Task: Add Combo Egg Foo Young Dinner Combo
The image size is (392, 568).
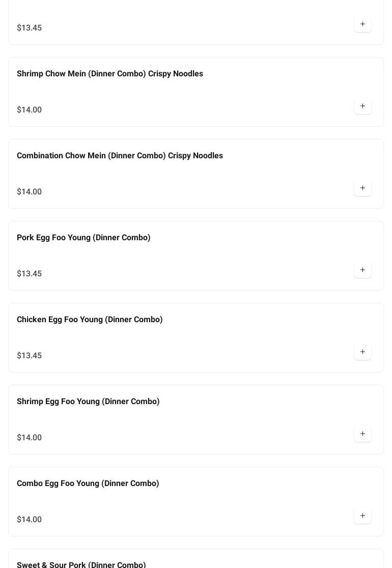Action: (362, 516)
